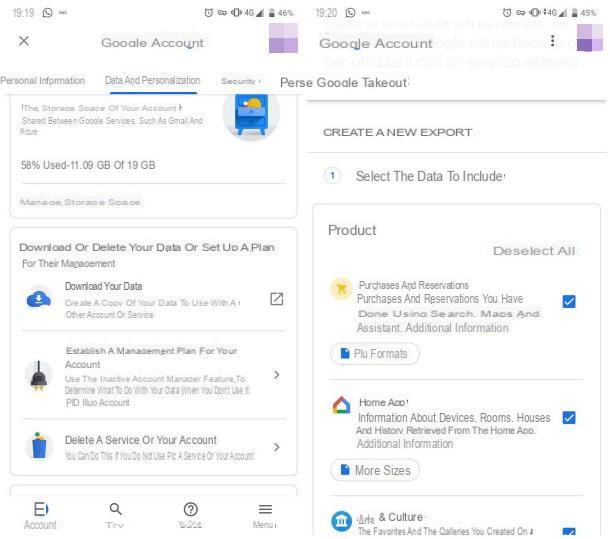Toggle the Arts & Culture checkbox

pyautogui.click(x=569, y=532)
